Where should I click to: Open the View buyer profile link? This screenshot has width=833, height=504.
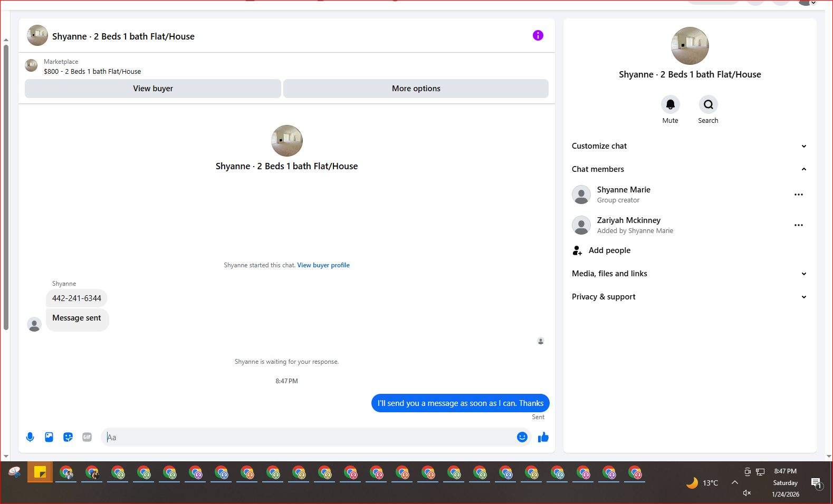[323, 265]
